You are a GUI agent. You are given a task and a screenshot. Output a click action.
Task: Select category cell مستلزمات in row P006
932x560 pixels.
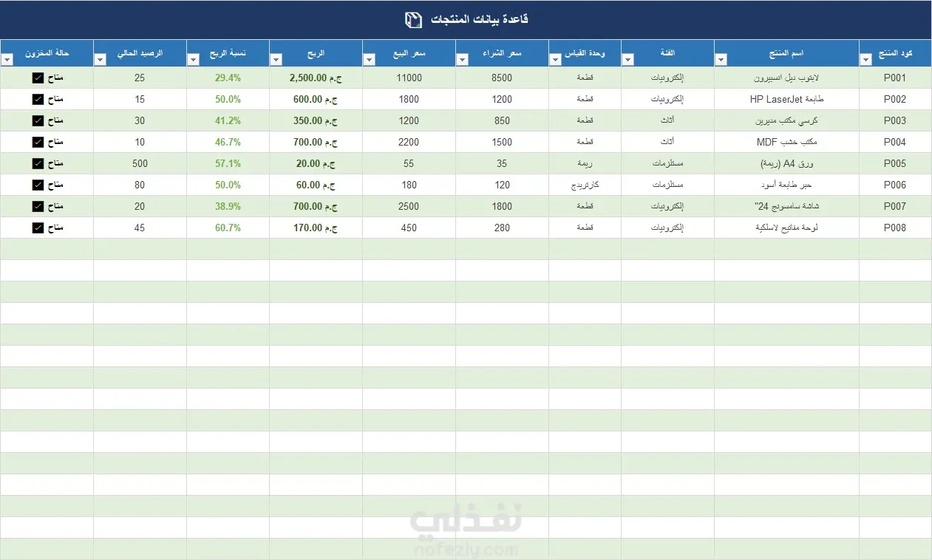click(667, 185)
